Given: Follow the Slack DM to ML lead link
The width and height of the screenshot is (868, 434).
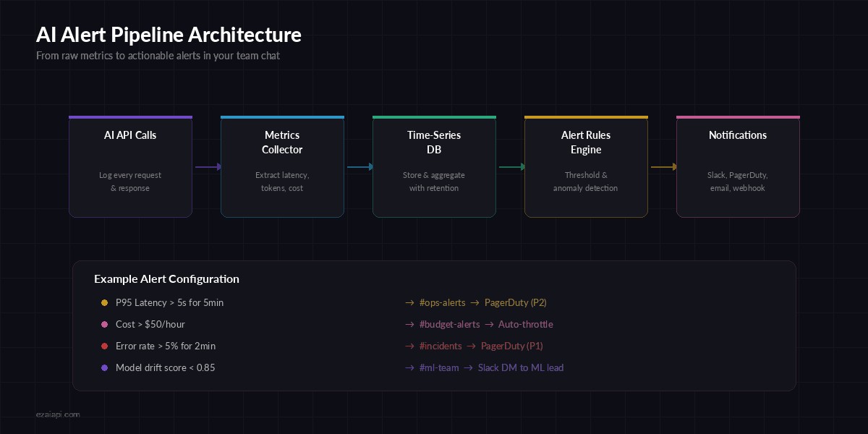Looking at the screenshot, I should click(x=521, y=367).
